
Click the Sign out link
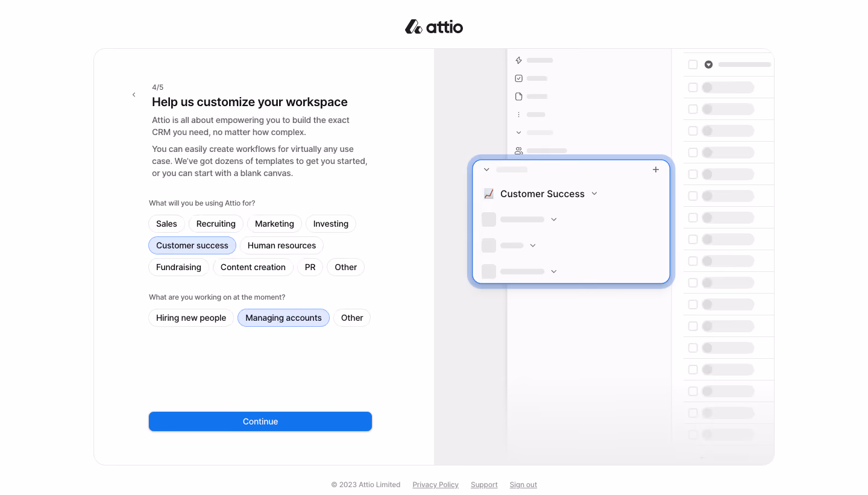pyautogui.click(x=523, y=485)
